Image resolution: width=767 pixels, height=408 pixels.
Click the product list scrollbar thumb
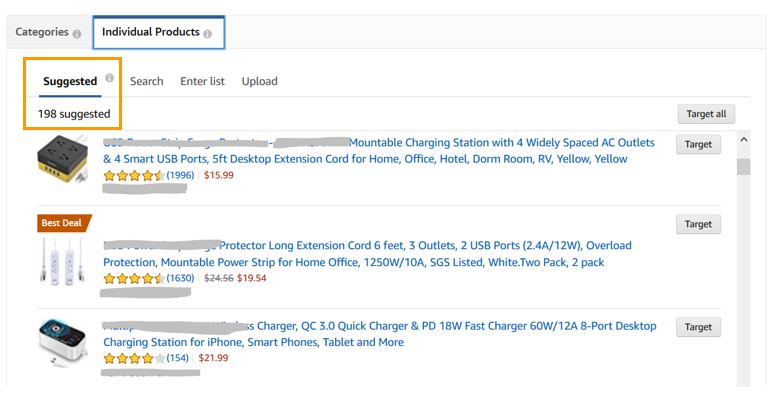coord(743,166)
